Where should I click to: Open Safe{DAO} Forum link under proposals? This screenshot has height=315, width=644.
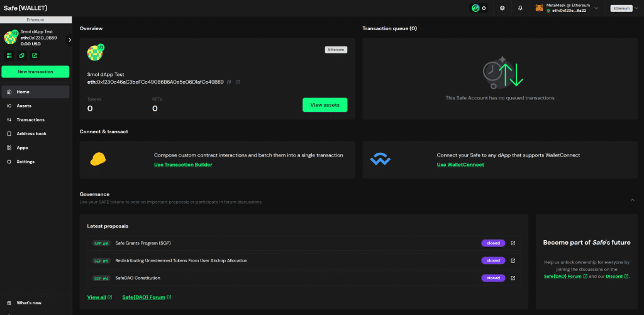(147, 297)
